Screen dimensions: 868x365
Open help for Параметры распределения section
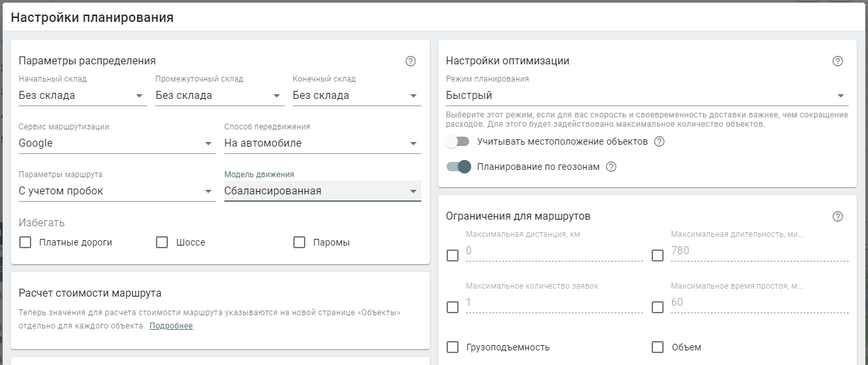point(410,61)
